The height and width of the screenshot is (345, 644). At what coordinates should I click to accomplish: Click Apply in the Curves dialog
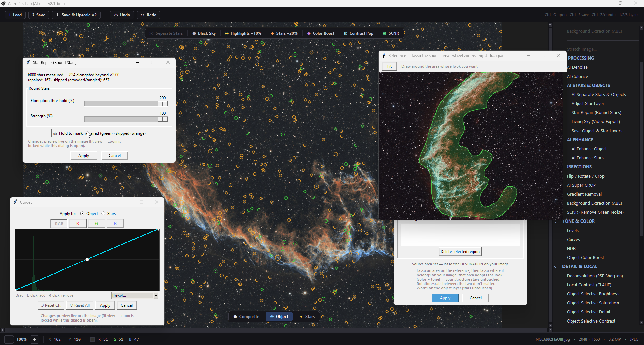[x=105, y=305]
